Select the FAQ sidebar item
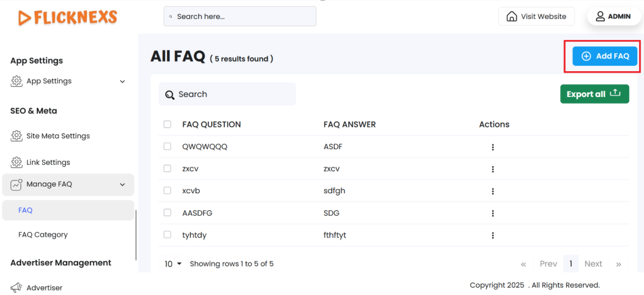 26,210
